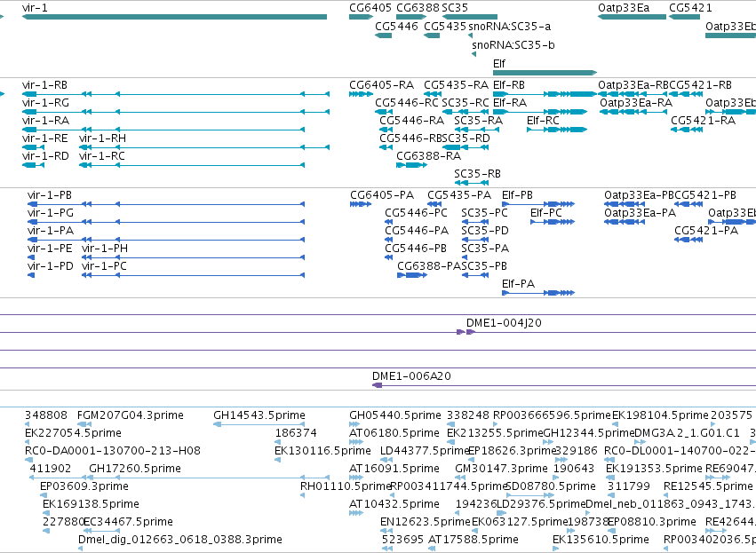Select transcript CG6388-RA
The width and height of the screenshot is (756, 553).
[411, 165]
